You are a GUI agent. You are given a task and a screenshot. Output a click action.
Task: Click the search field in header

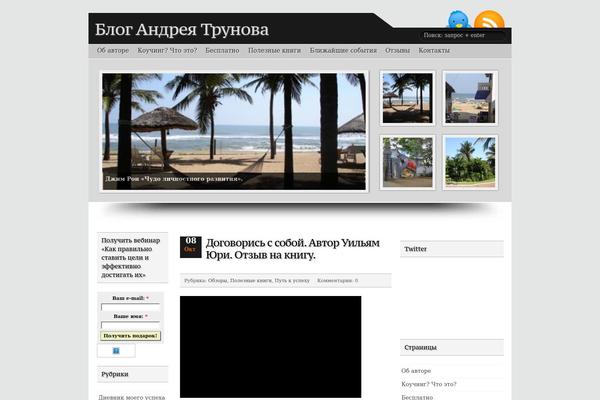click(x=463, y=35)
